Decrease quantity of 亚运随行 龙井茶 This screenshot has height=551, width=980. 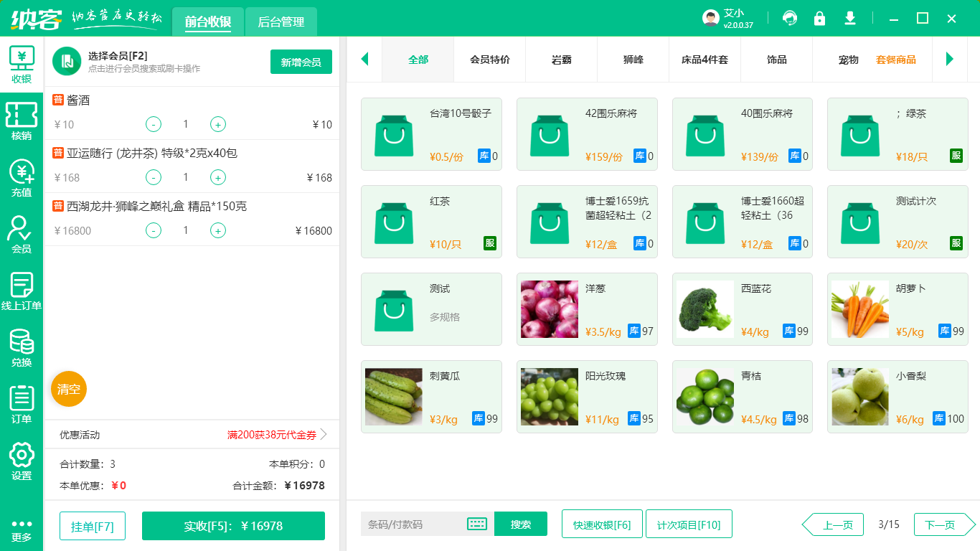154,177
